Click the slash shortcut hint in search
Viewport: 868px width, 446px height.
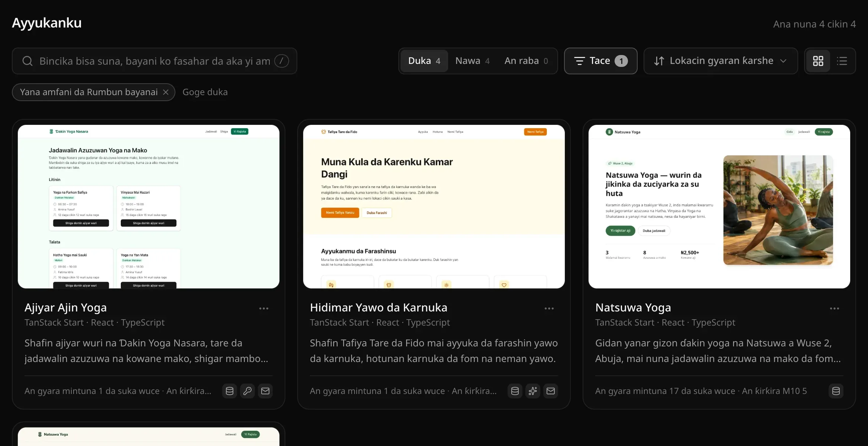(x=282, y=61)
